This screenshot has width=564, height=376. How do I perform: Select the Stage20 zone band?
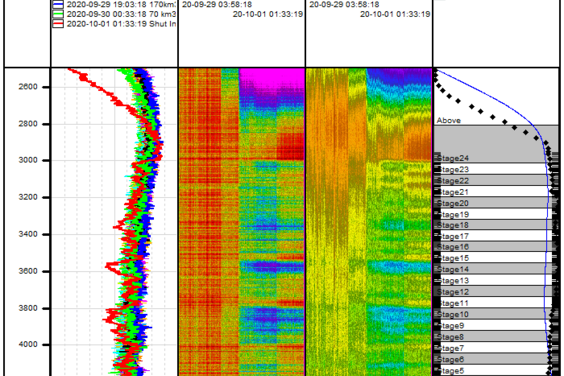click(x=496, y=203)
